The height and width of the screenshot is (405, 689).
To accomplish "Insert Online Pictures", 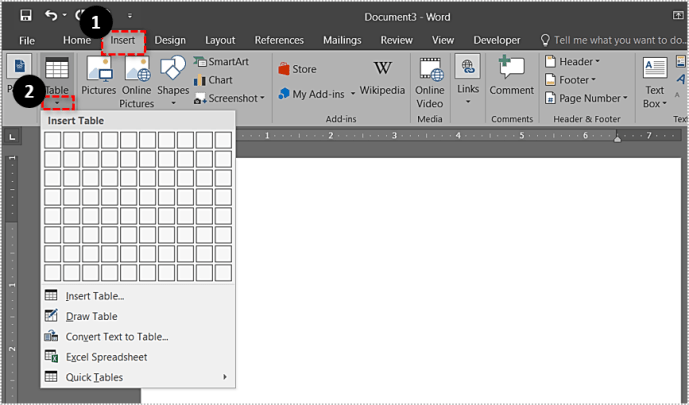I will (137, 82).
